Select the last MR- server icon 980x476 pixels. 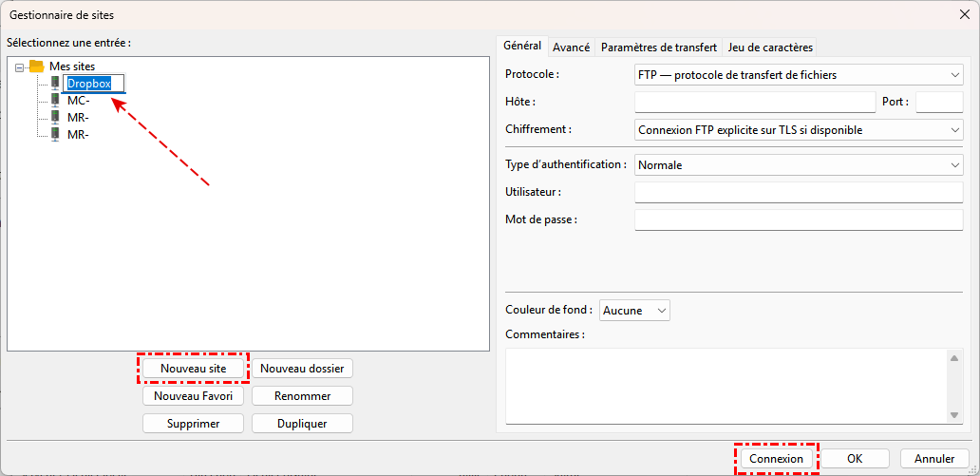pyautogui.click(x=55, y=134)
